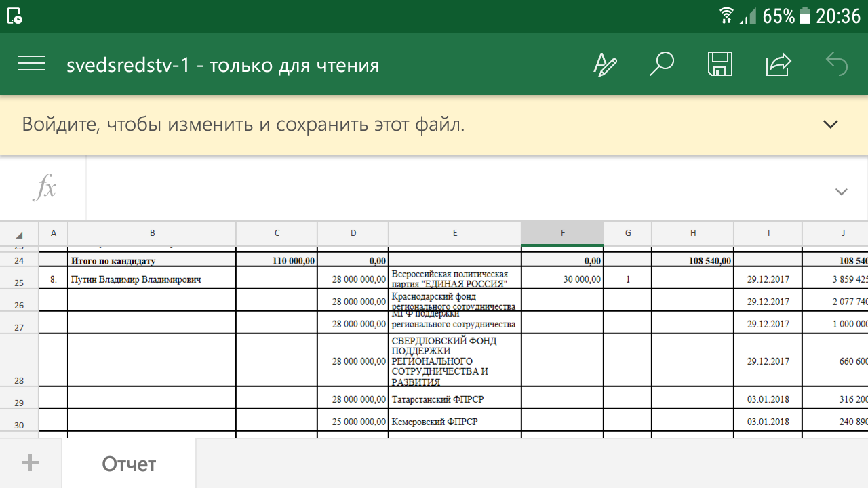Select row 30 header
The width and height of the screenshot is (868, 488).
19,420
